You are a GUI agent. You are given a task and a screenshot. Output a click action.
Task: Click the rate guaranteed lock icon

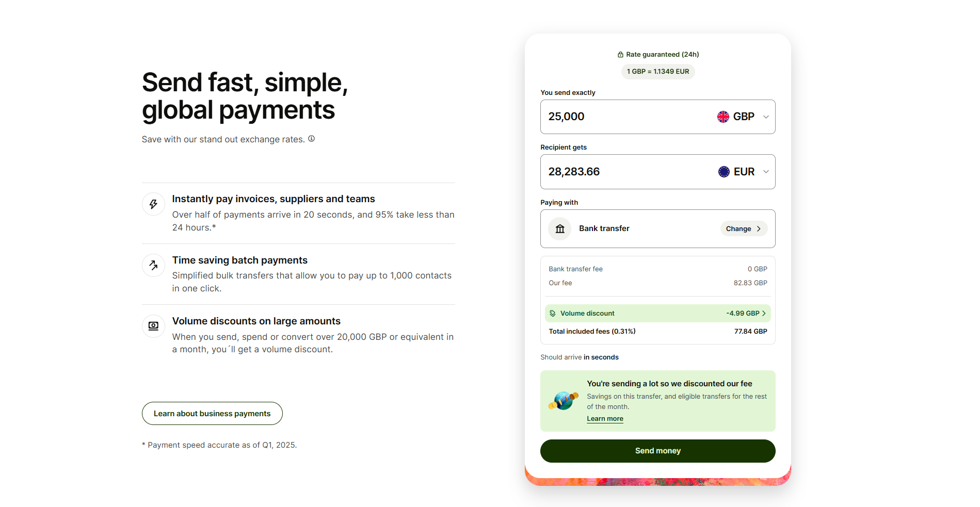coord(620,55)
